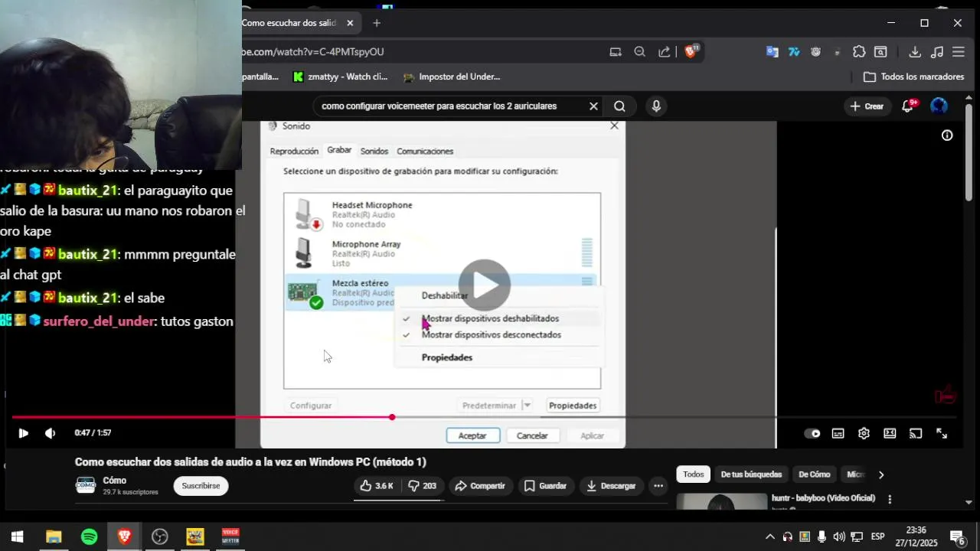Open the huntr - babyboo video thumbnail
Viewport: 980px width, 551px height.
pyautogui.click(x=722, y=501)
